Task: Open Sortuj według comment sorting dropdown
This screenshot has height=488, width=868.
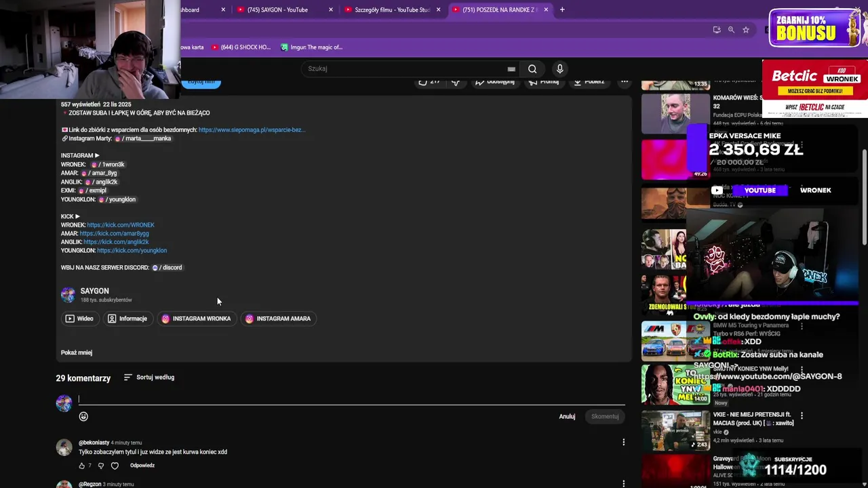Action: click(149, 378)
